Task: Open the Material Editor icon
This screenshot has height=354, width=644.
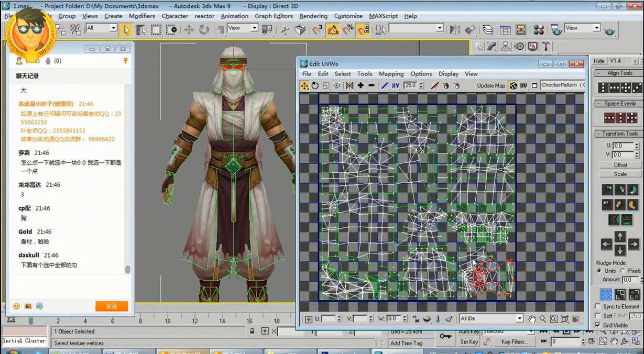Action: click(539, 30)
